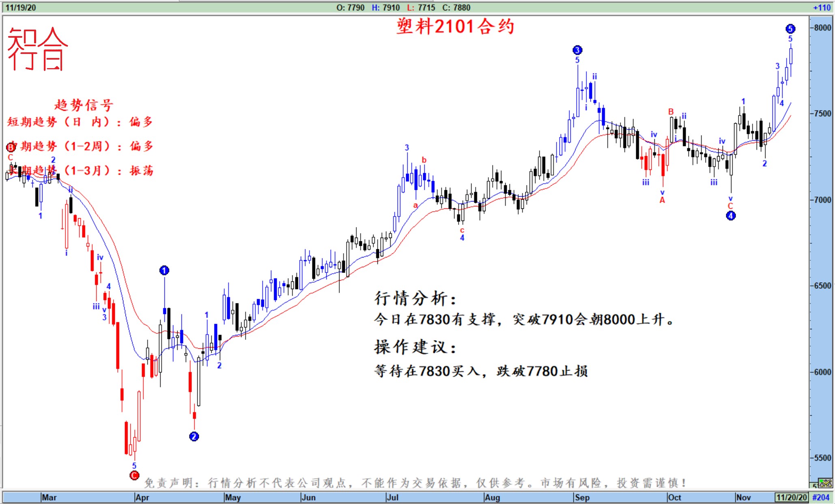Screen dimensions: 835x504
Task: Click the Jul label on the time axis
Action: tap(393, 497)
